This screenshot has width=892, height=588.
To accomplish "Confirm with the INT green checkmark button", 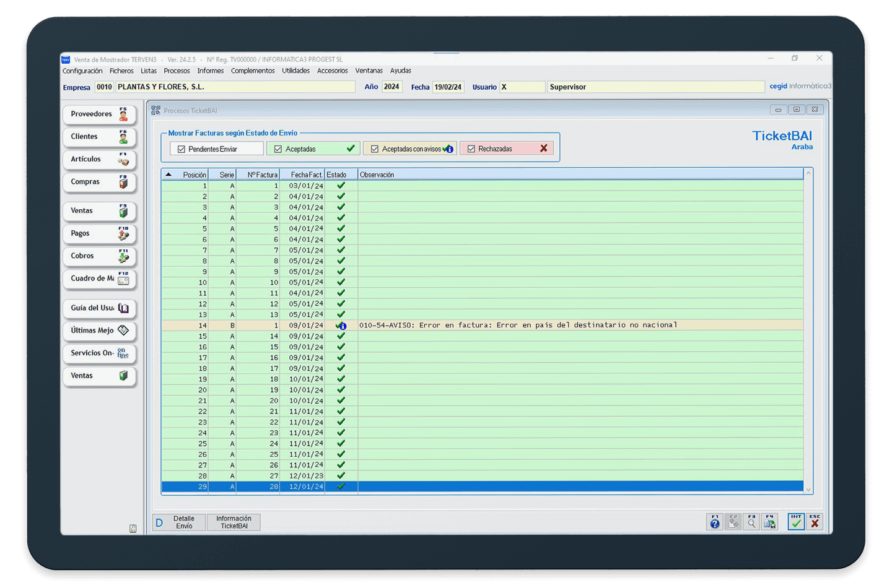I will (796, 522).
